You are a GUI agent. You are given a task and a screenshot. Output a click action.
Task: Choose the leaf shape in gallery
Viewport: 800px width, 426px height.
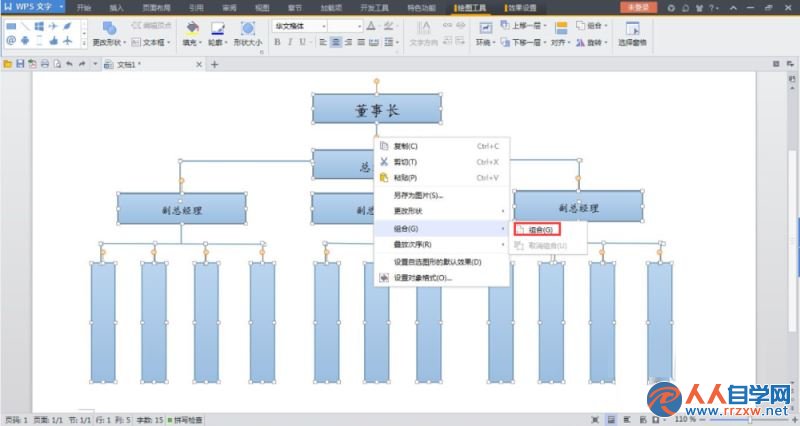(x=67, y=26)
